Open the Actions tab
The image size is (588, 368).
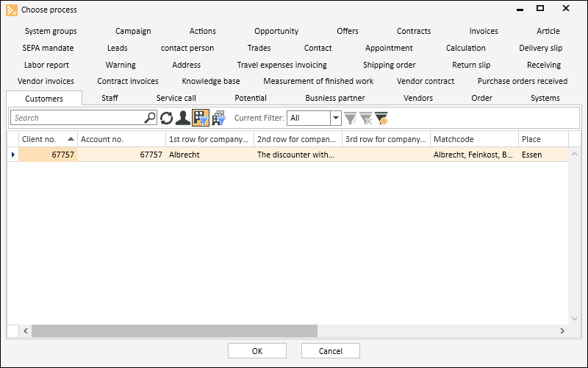203,31
